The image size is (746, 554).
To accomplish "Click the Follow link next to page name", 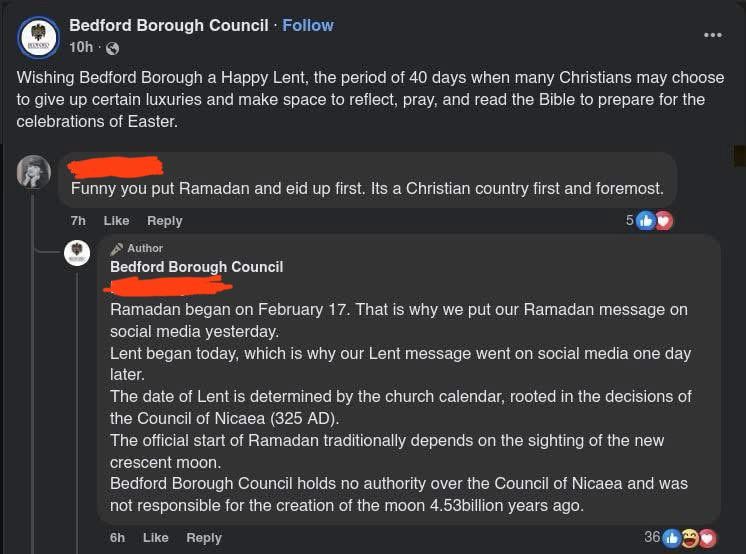I will [x=308, y=25].
